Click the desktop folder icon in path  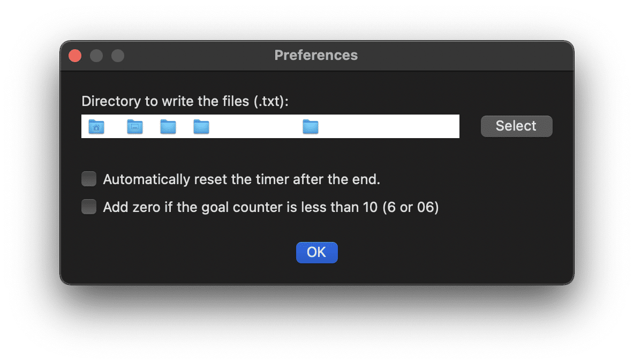[x=135, y=127]
